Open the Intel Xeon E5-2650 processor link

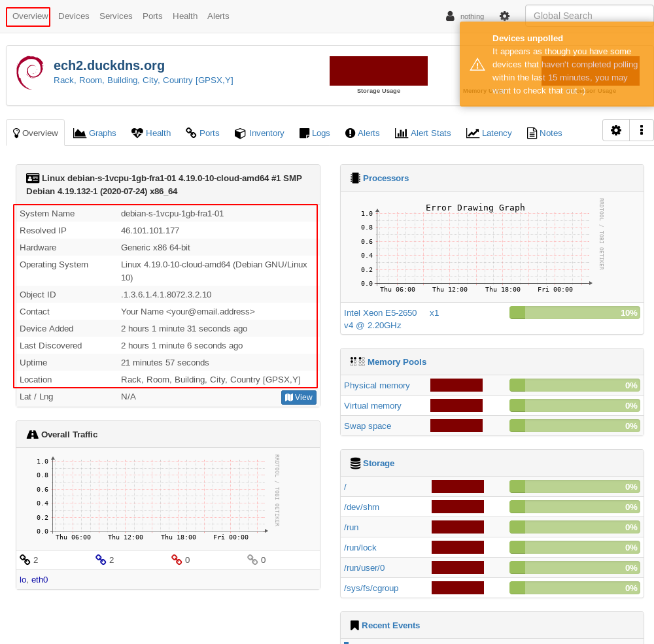(381, 319)
